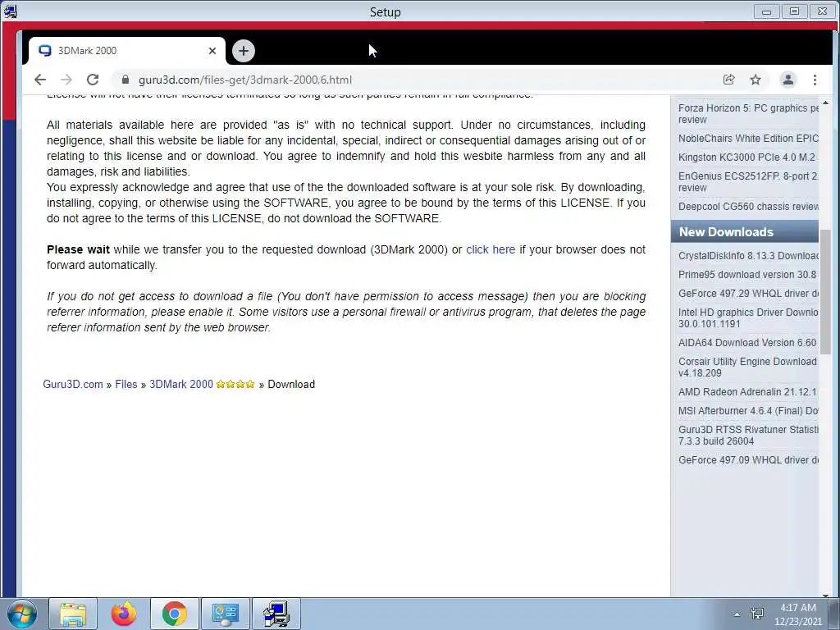Close the Setup window
840x630 pixels.
[x=822, y=11]
